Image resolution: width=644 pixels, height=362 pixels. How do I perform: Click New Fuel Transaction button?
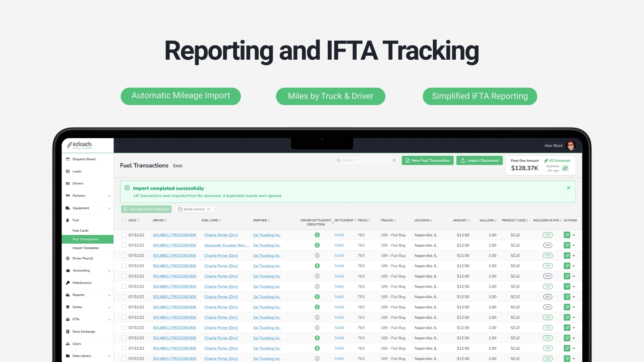pos(427,161)
